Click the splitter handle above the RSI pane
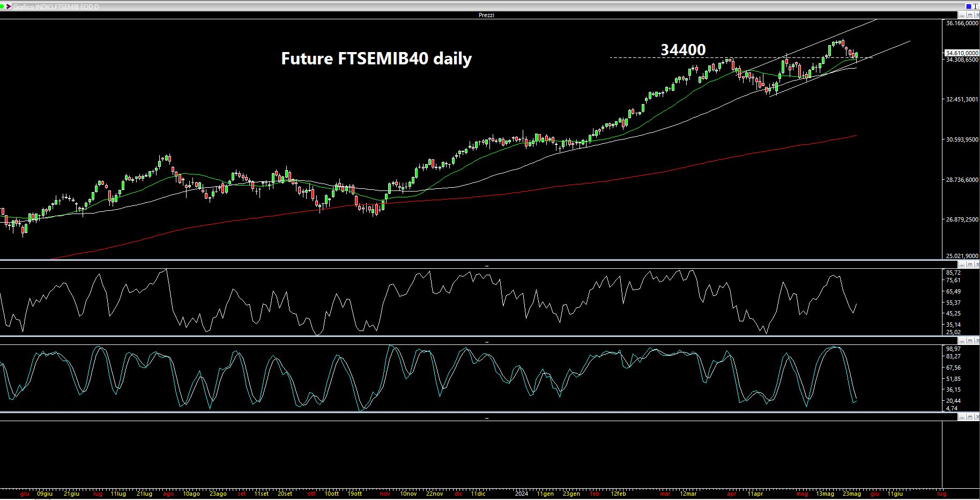Viewport: 980px width, 500px height. coord(487,266)
